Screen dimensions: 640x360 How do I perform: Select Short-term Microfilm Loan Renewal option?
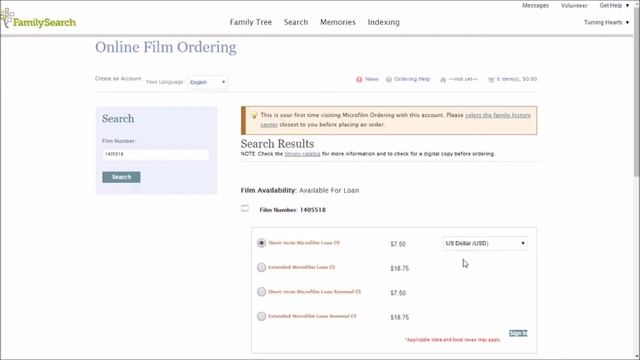(261, 292)
